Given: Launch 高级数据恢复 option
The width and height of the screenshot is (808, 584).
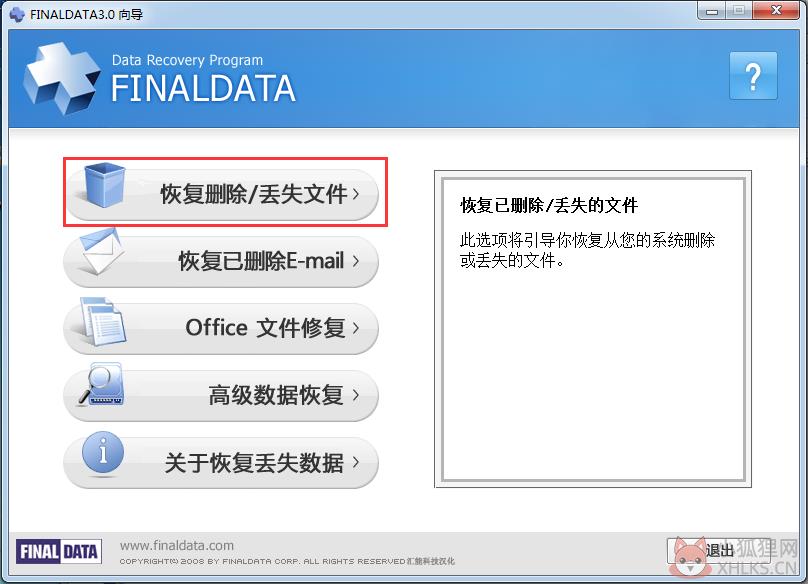Looking at the screenshot, I should [221, 395].
